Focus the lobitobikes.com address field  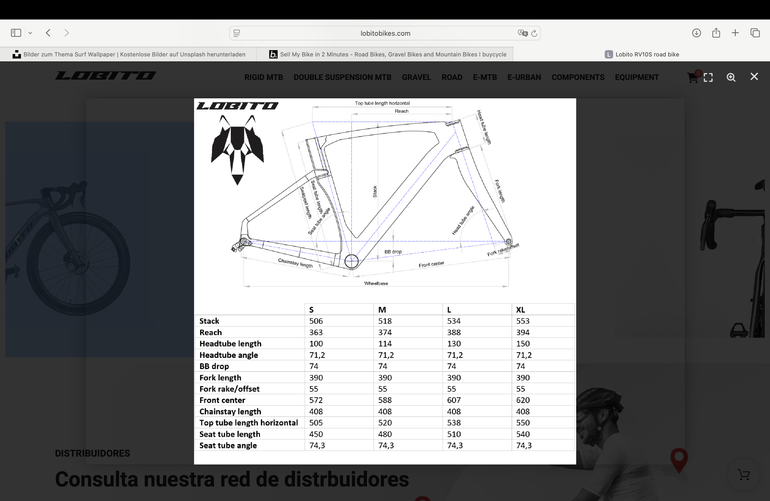coord(385,33)
